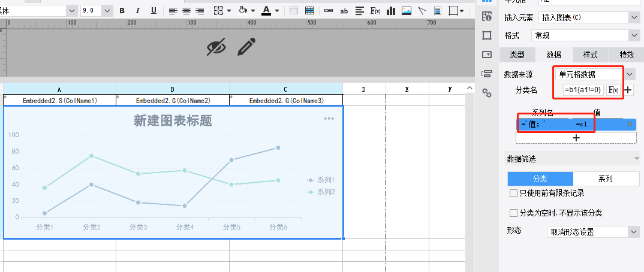Insert image via picture icon
644x272 pixels.
point(406,11)
